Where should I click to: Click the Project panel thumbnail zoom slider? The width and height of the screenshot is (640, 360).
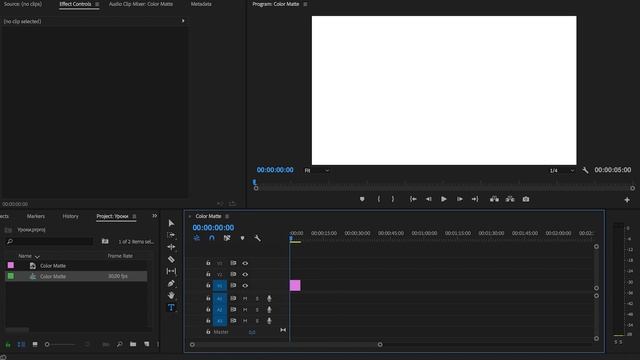[61, 344]
